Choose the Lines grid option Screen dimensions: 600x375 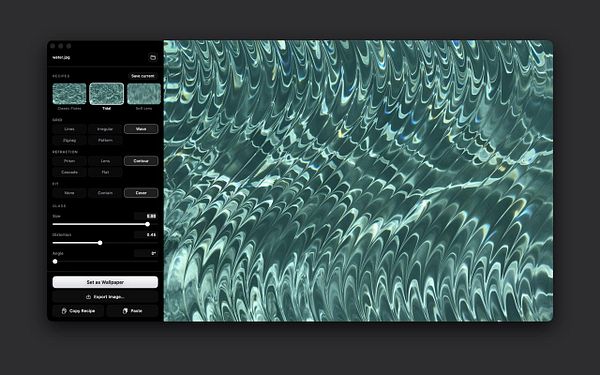[x=69, y=129]
